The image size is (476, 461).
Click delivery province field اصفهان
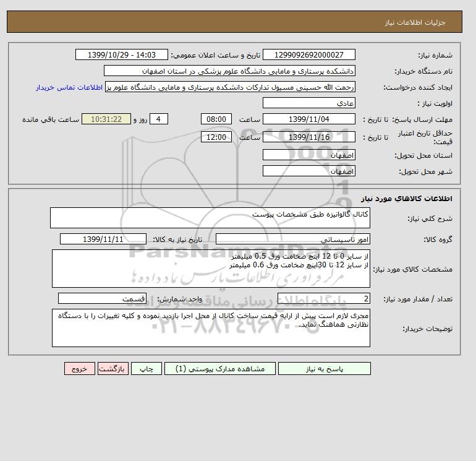pyautogui.click(x=308, y=155)
